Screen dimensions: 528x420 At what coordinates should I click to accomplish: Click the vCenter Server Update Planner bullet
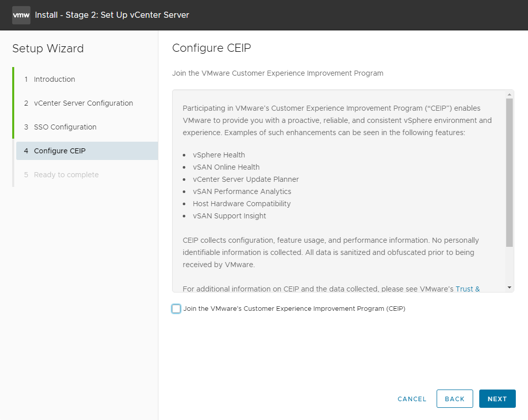pos(246,179)
